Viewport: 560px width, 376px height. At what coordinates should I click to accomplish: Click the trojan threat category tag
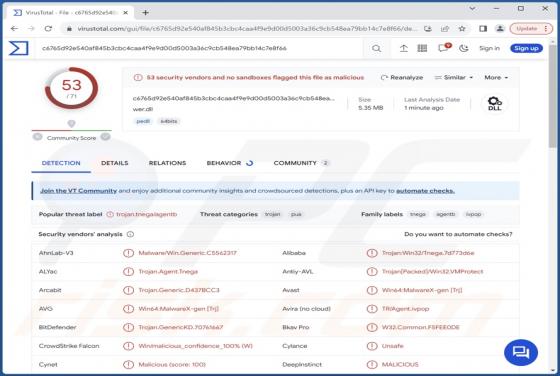tap(272, 214)
